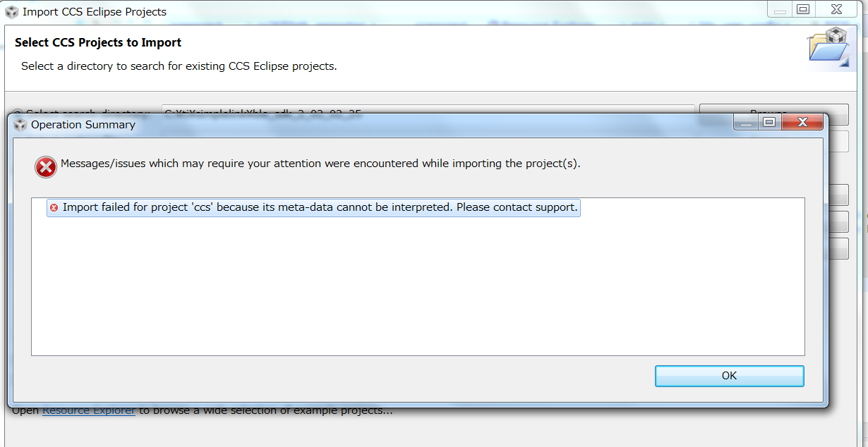Click the Import CCS Eclipse Projects title text
The image size is (868, 447).
[95, 12]
